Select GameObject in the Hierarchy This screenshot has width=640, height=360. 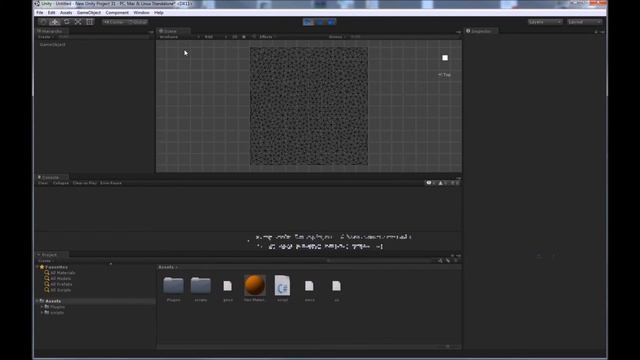coord(53,44)
